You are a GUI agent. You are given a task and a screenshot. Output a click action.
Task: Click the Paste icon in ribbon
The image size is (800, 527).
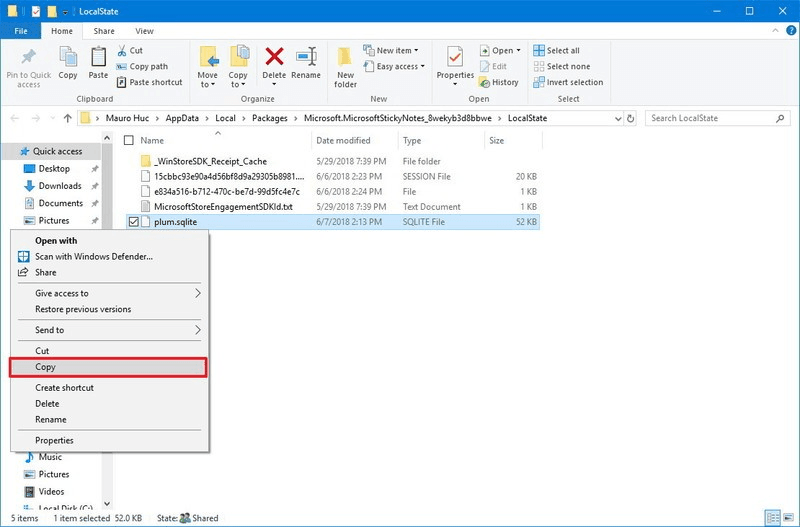click(x=98, y=58)
